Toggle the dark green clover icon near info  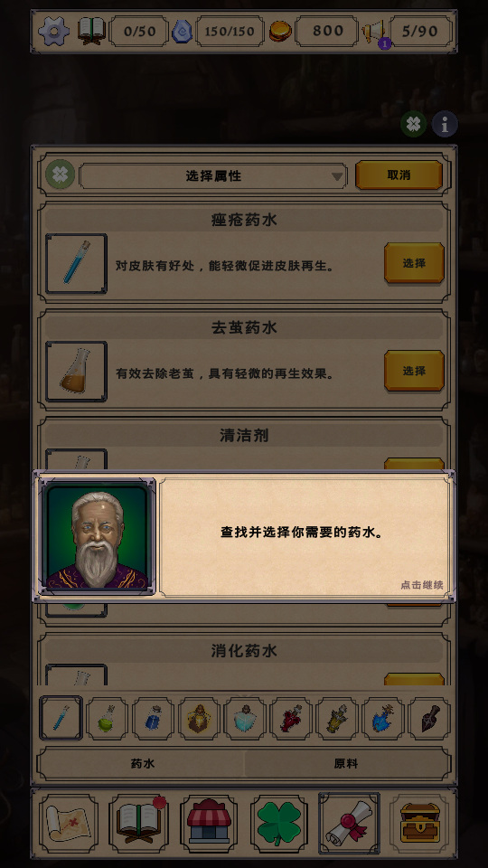click(414, 124)
